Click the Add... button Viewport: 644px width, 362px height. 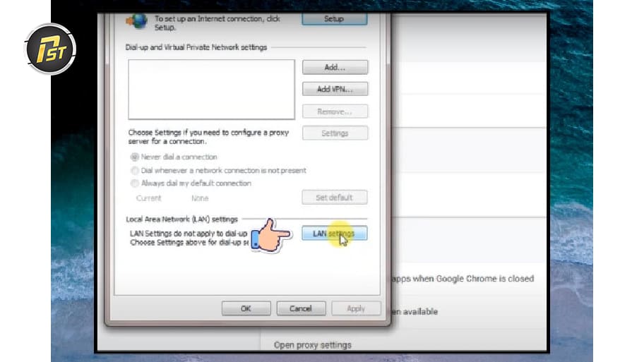point(335,67)
